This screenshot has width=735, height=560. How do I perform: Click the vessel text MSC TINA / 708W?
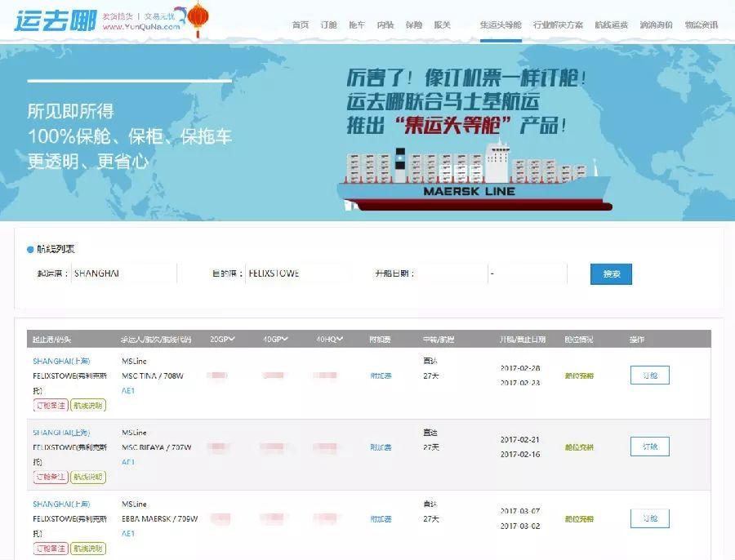(x=153, y=376)
